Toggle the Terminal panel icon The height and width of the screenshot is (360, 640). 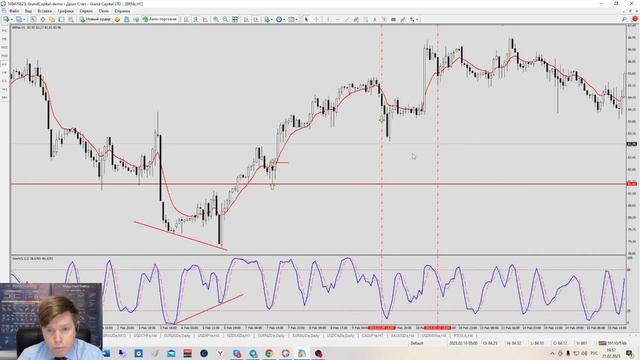(61, 19)
